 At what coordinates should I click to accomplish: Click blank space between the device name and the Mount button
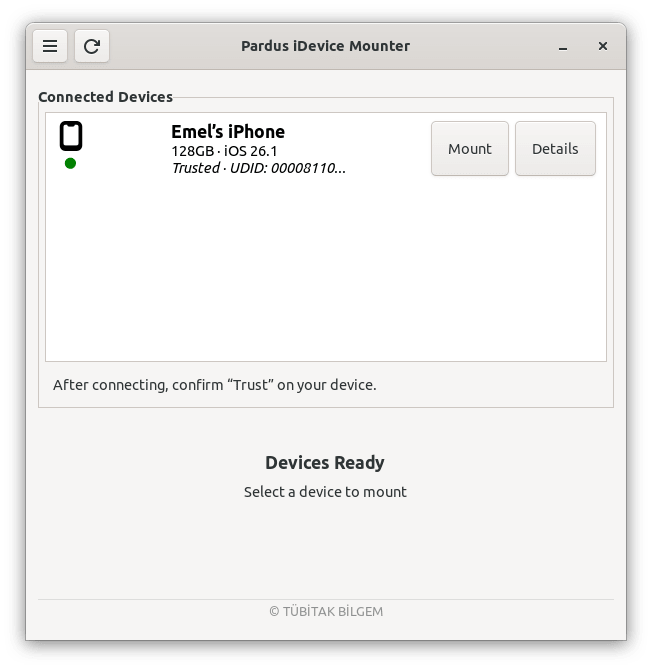(385, 149)
